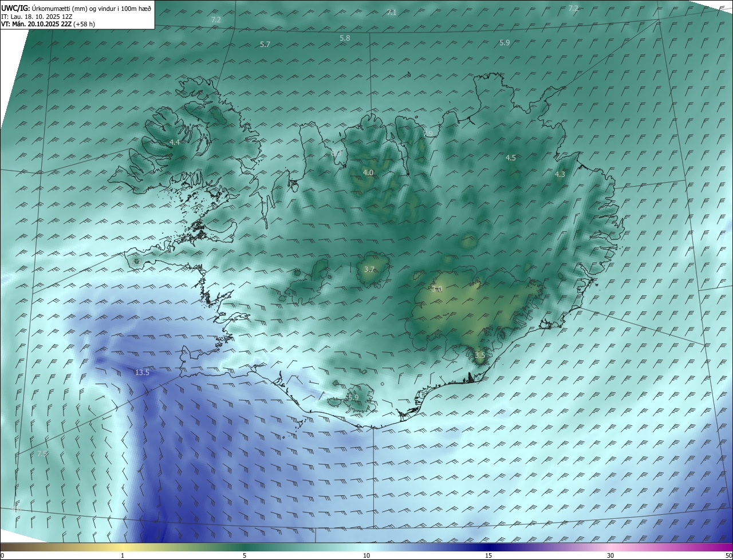Click the color bar tick labeled 10
The height and width of the screenshot is (560, 733).
click(366, 555)
